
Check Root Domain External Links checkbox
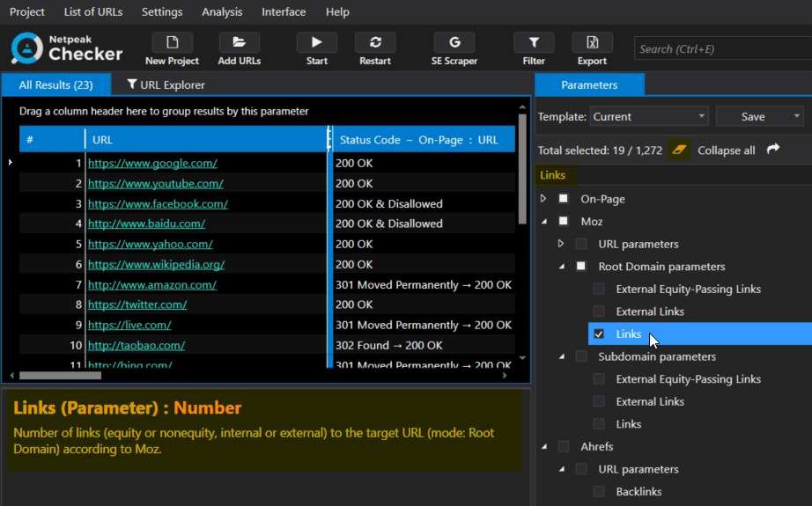pyautogui.click(x=599, y=312)
